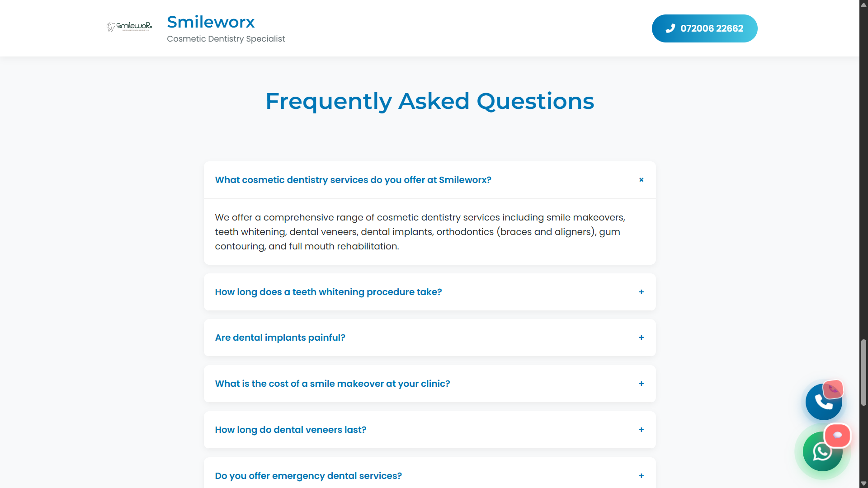Click the Cosmetic Dentistry Specialist tagline
The height and width of the screenshot is (488, 868).
(x=226, y=39)
